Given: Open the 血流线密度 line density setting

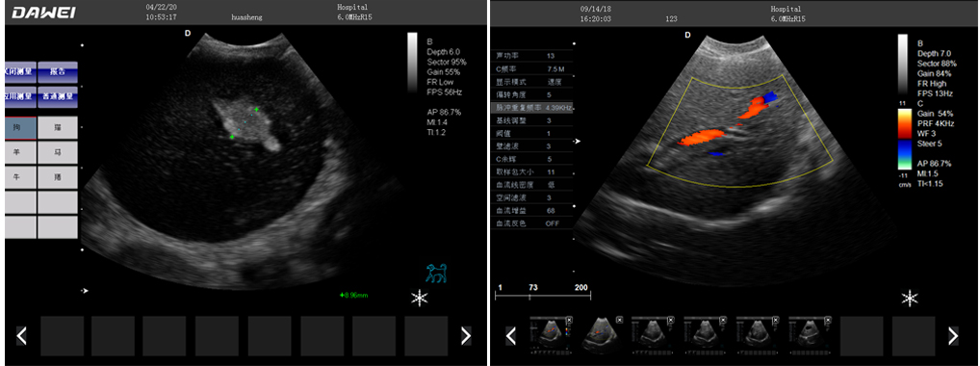Looking at the screenshot, I should point(530,185).
